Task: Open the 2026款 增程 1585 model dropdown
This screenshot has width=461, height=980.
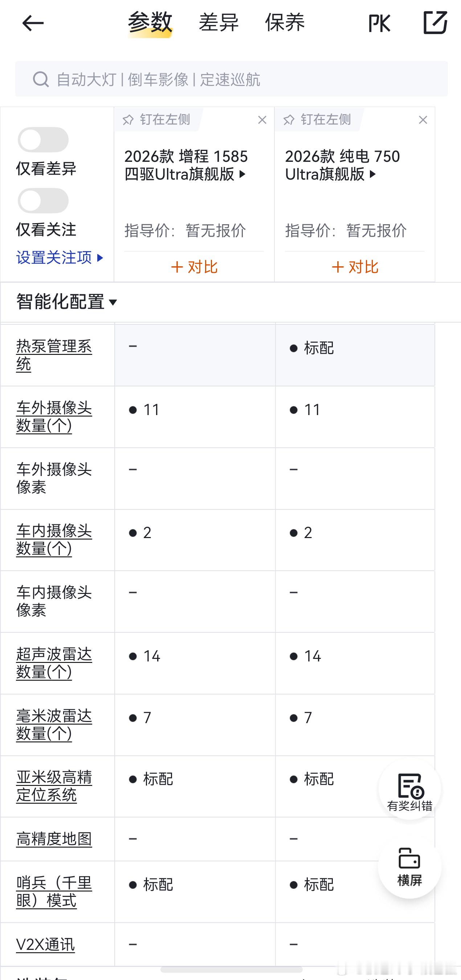Action: pos(187,165)
